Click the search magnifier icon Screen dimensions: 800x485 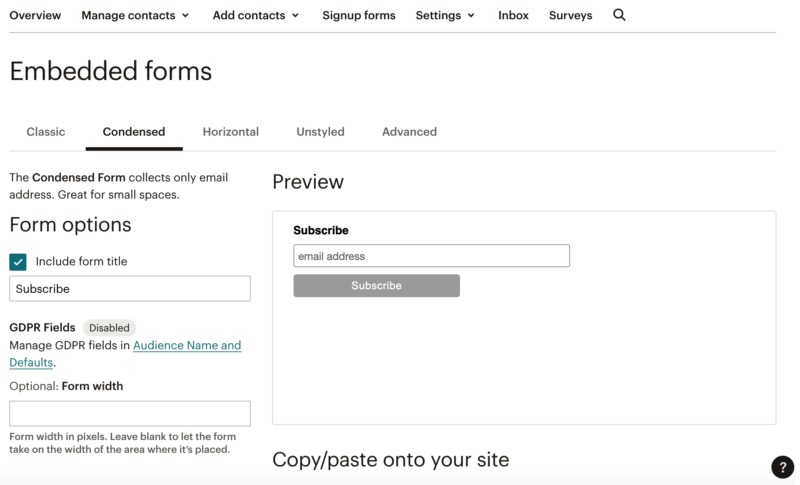tap(619, 15)
